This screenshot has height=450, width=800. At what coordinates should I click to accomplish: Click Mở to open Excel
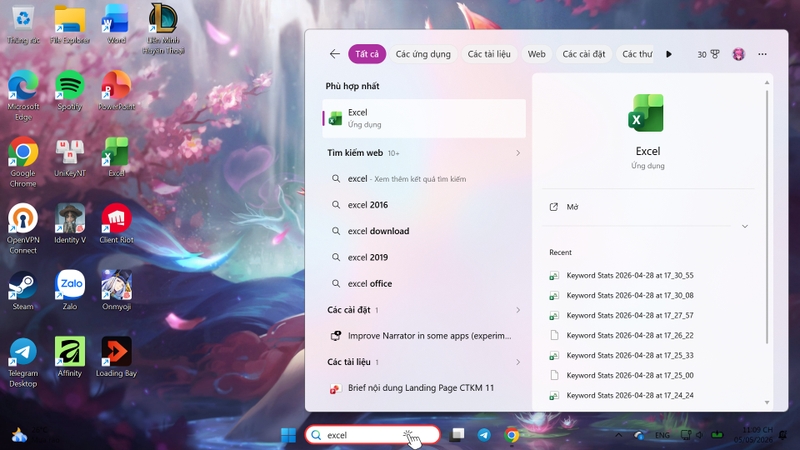[648, 207]
